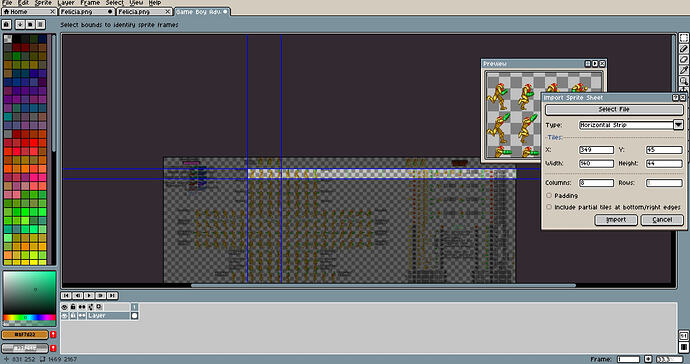690x364 pixels.
Task: Select the rectangular marquee tool
Action: [x=683, y=38]
